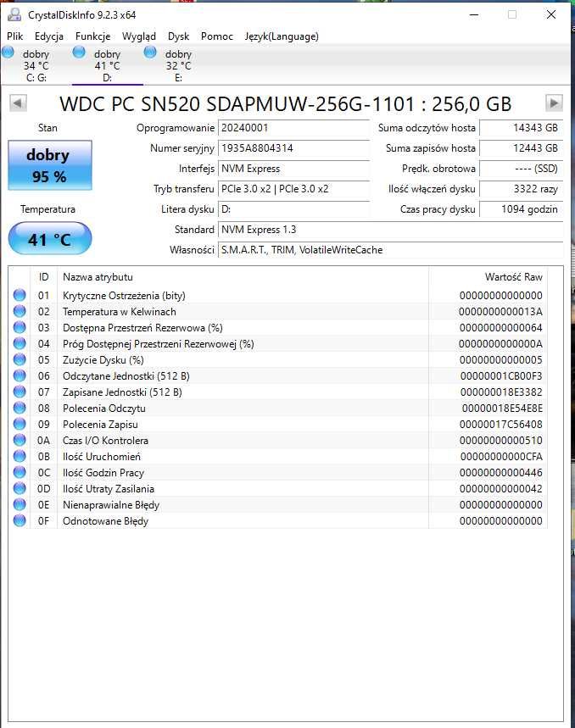Click the 41 °C temperature indicator
The height and width of the screenshot is (728, 575).
point(50,239)
